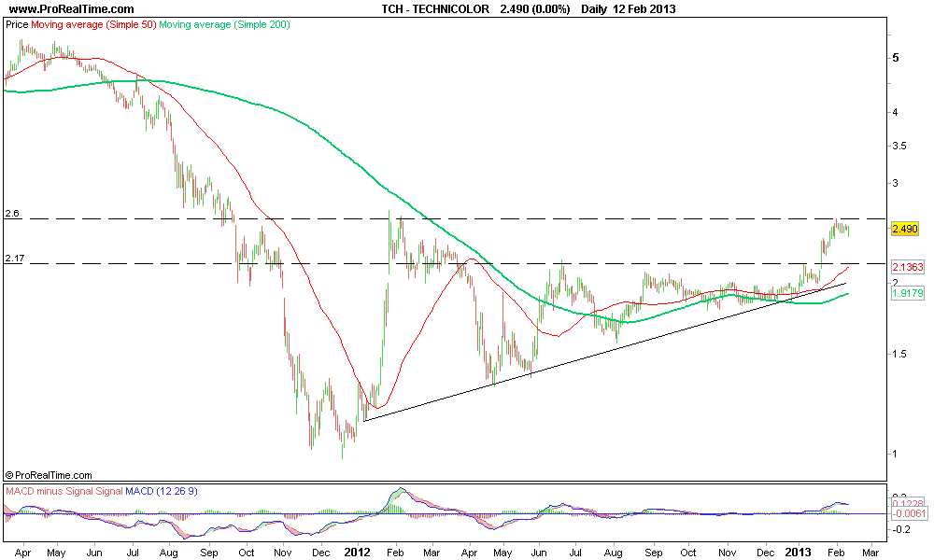This screenshot has height=560, width=934.
Task: Click the 2.17 support level label
Action: click(x=14, y=259)
